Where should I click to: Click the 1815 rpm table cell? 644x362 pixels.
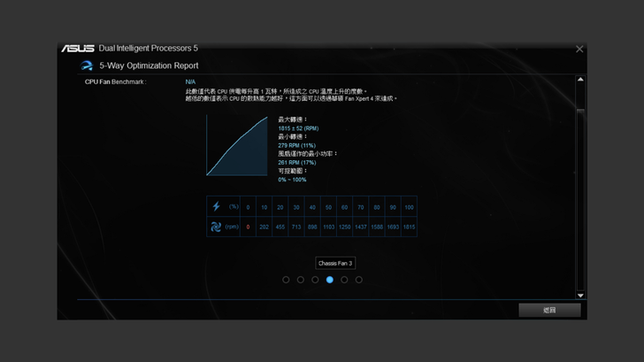click(x=409, y=227)
